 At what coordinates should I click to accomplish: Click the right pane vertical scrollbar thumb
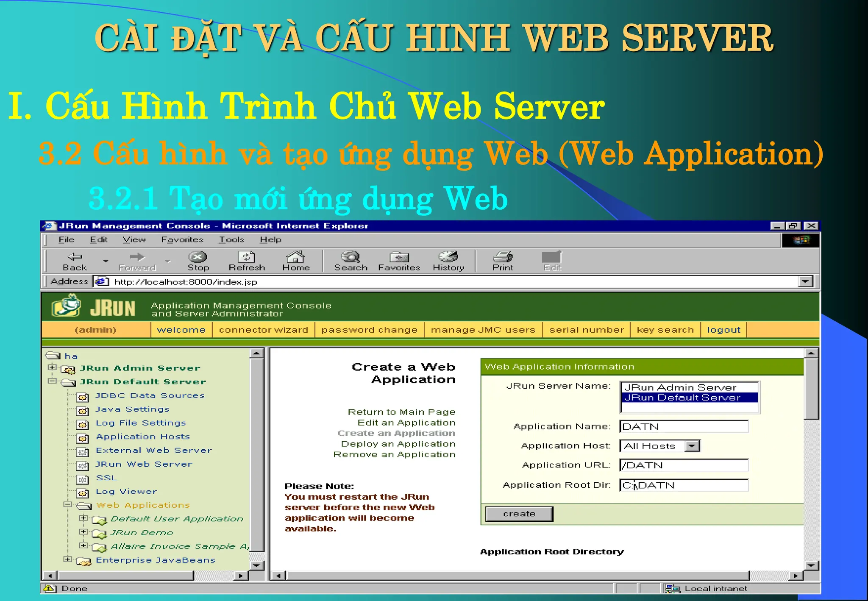(811, 389)
